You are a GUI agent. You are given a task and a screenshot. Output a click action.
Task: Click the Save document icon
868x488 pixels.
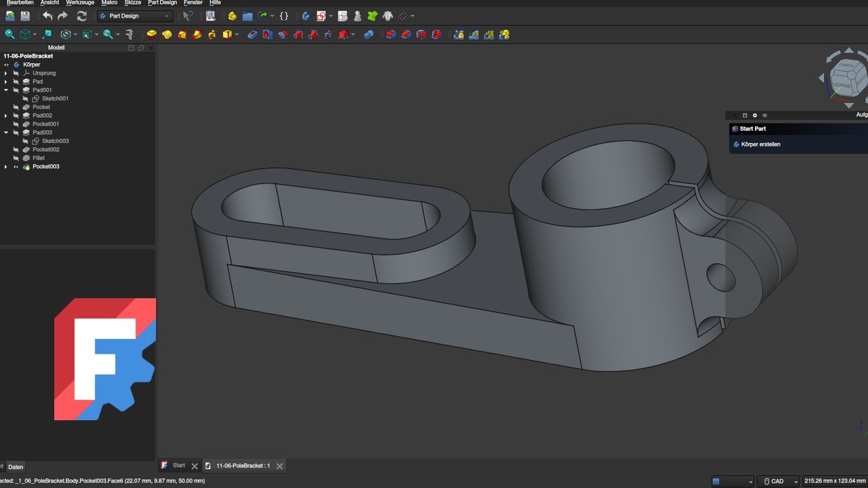(x=25, y=16)
